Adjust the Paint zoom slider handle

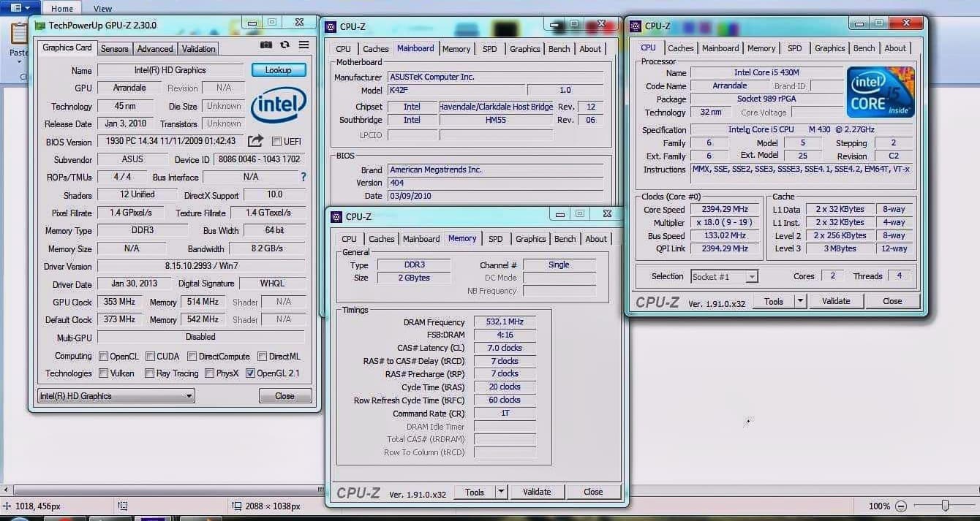[946, 506]
